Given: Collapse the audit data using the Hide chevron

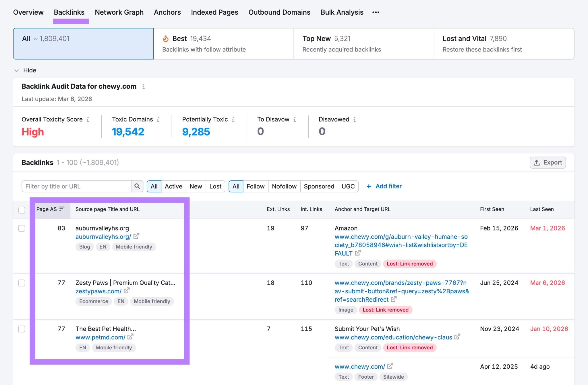Looking at the screenshot, I should [17, 70].
